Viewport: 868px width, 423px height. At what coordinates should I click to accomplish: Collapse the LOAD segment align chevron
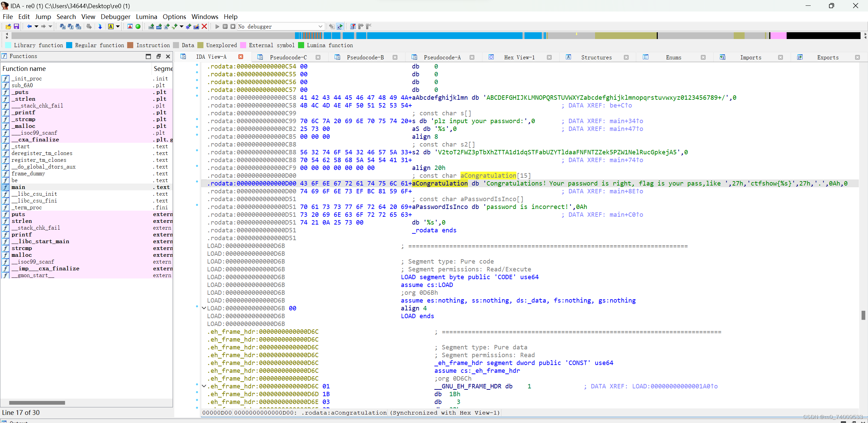pyautogui.click(x=204, y=308)
